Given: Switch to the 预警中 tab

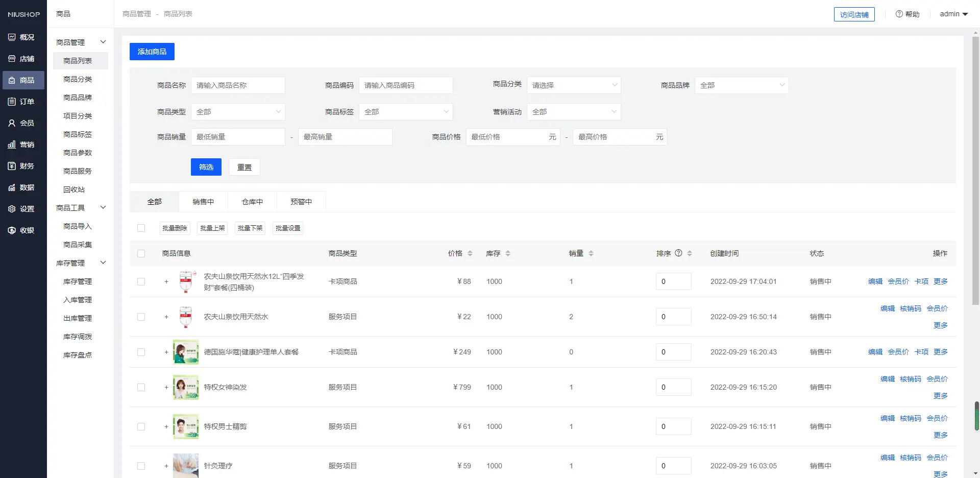Looking at the screenshot, I should point(301,202).
